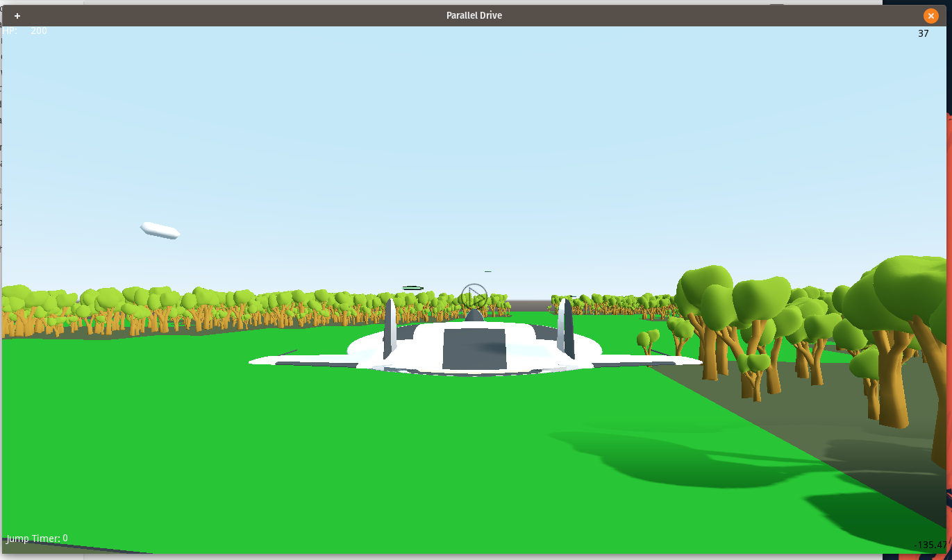Click the plus icon in title bar
The width and height of the screenshot is (952, 560).
[x=17, y=15]
